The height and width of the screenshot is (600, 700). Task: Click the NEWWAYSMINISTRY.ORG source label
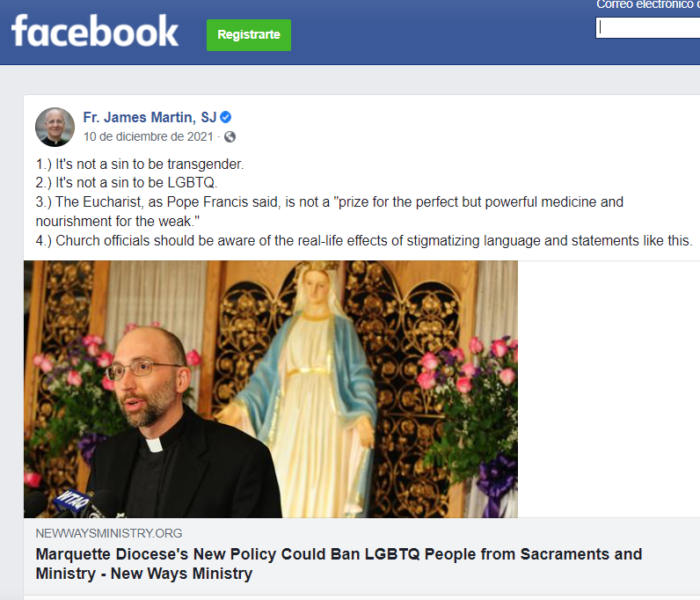[x=109, y=533]
